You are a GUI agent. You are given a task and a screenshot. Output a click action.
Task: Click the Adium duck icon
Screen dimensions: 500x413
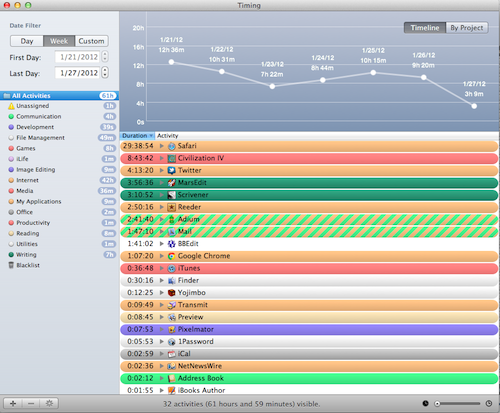[x=172, y=219]
